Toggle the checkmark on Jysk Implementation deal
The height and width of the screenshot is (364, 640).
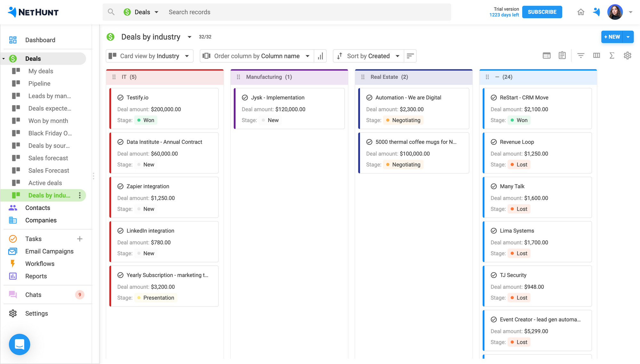coord(245,97)
